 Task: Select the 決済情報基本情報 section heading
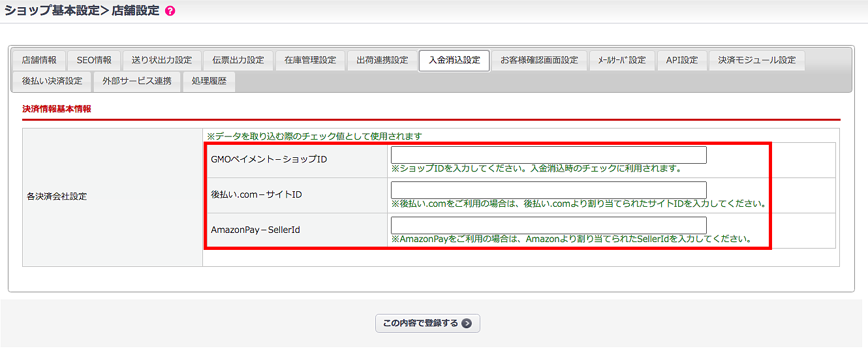[x=57, y=109]
